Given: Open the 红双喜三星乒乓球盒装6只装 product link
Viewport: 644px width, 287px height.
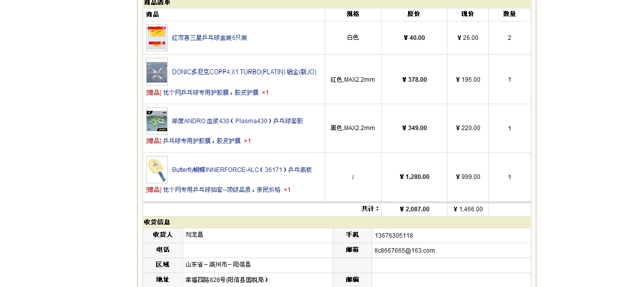Looking at the screenshot, I should [210, 38].
